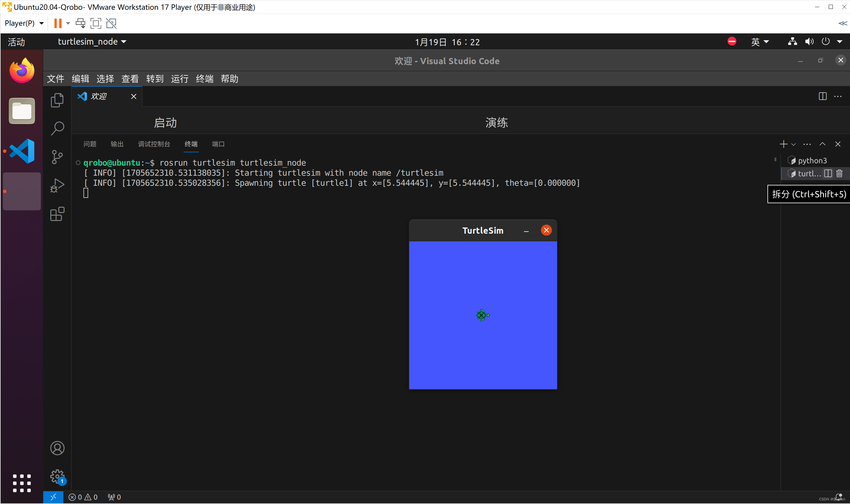Collapse the VMware toolbar with double chevron
Image resolution: width=850 pixels, height=504 pixels.
[843, 23]
